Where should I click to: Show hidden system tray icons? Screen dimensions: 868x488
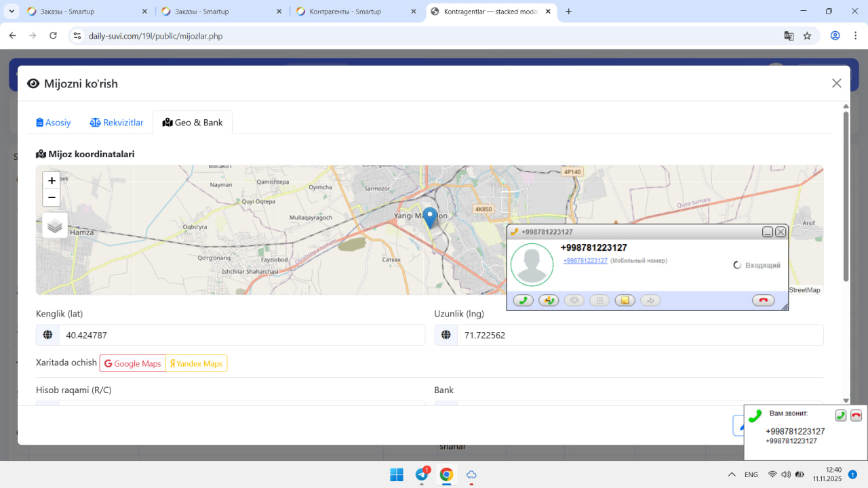pos(732,474)
